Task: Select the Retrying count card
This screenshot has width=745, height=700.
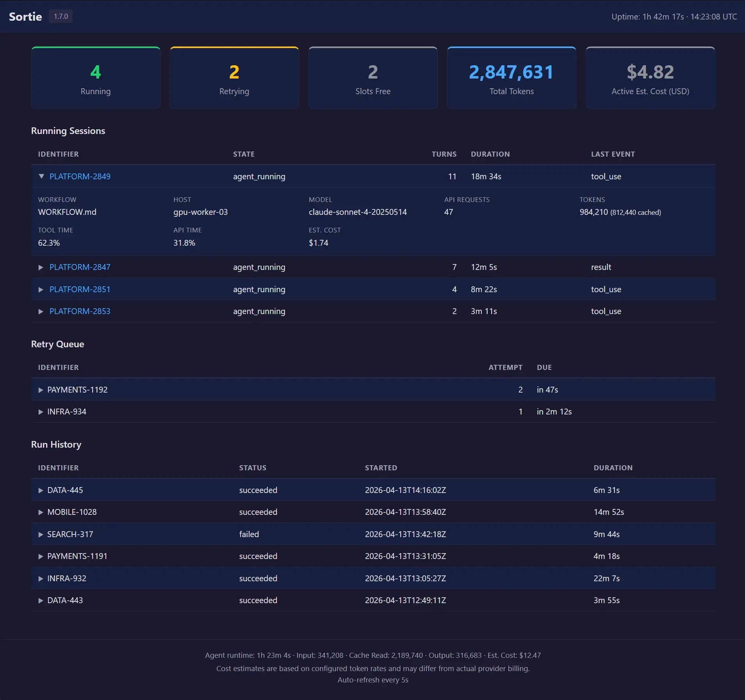Action: point(234,78)
